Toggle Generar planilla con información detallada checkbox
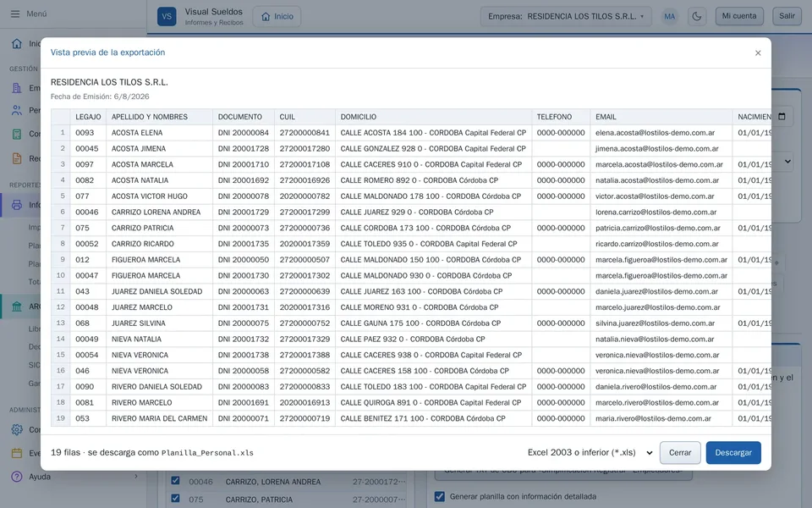Image resolution: width=812 pixels, height=508 pixels. point(440,496)
